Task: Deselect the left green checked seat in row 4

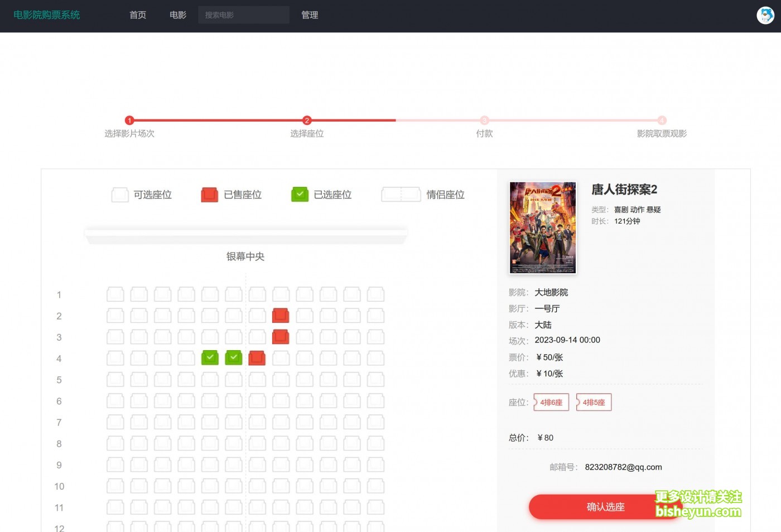Action: point(210,358)
